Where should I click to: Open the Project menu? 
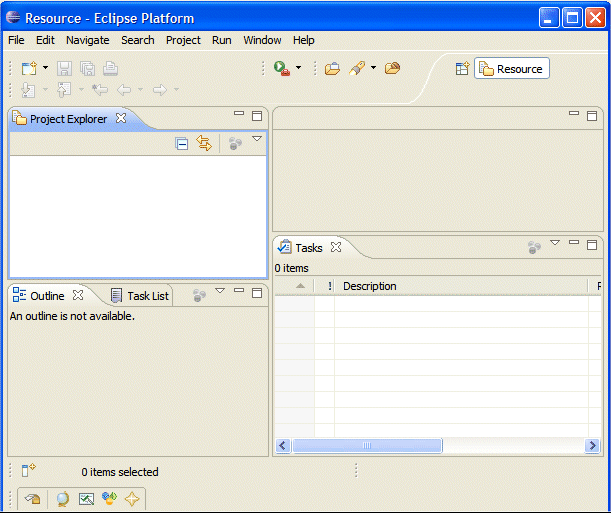pos(183,40)
